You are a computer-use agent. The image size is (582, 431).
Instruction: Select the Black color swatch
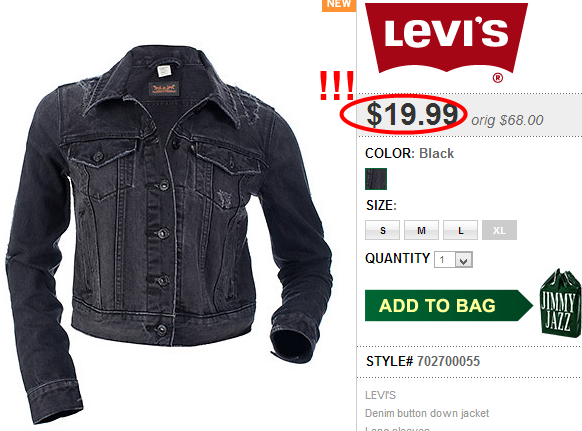376,179
